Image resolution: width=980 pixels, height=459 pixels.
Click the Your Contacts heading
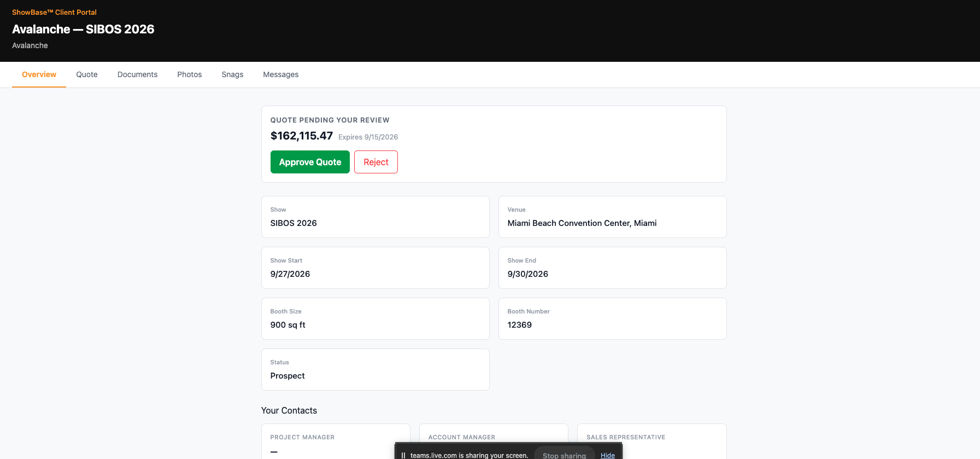tap(289, 410)
